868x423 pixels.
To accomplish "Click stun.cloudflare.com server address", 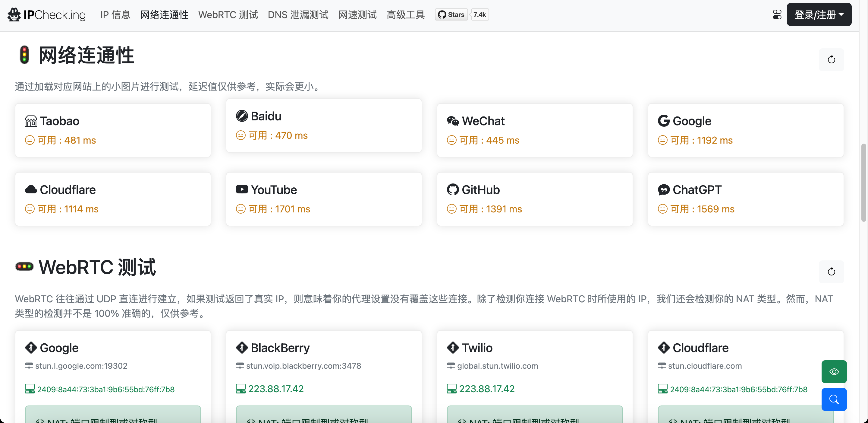I will [705, 366].
